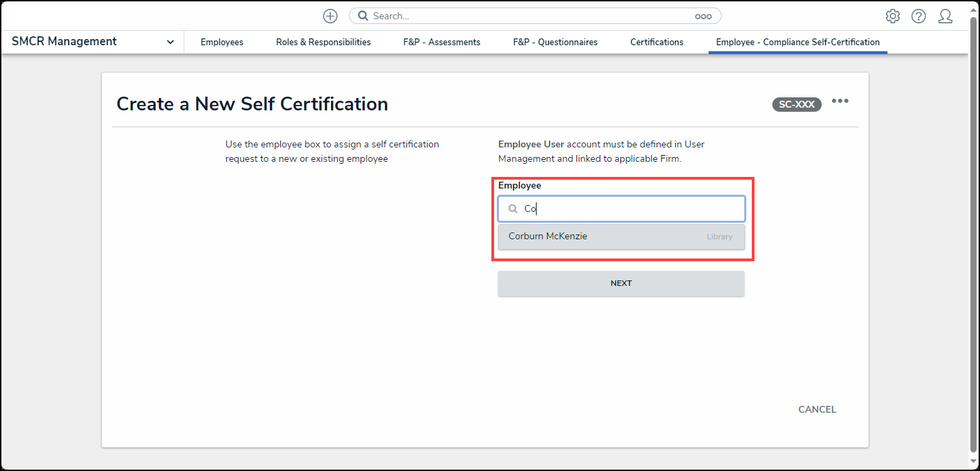Image resolution: width=980 pixels, height=471 pixels.
Task: Expand the SMCR Management dropdown
Action: click(x=170, y=42)
